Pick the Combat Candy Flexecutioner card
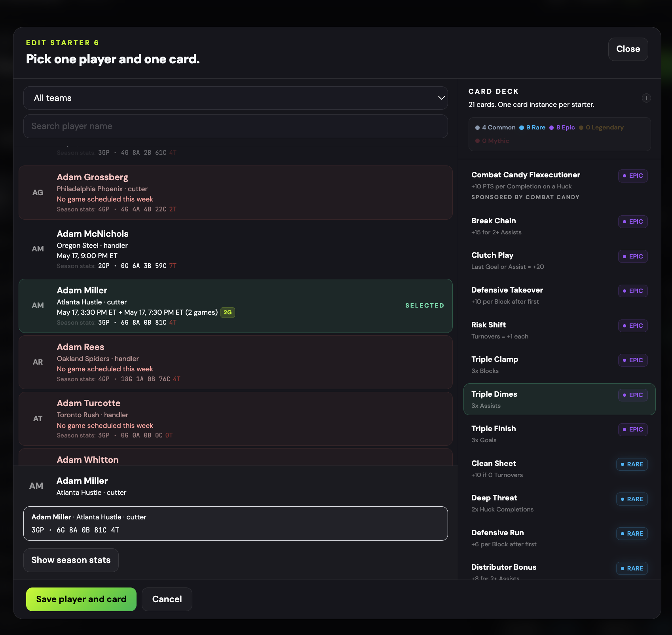Image resolution: width=672 pixels, height=635 pixels. click(559, 186)
